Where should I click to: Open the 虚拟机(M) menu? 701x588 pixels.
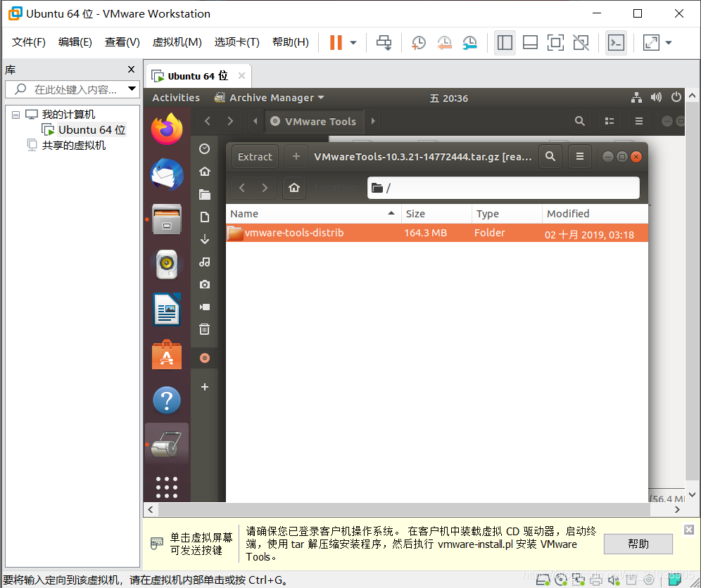tap(177, 42)
